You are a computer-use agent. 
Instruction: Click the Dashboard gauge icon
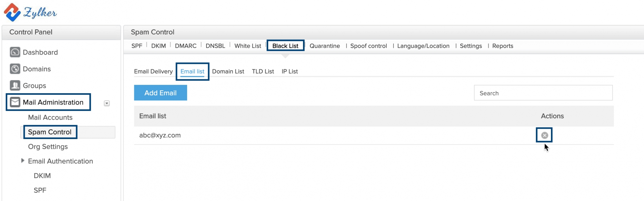coord(15,52)
